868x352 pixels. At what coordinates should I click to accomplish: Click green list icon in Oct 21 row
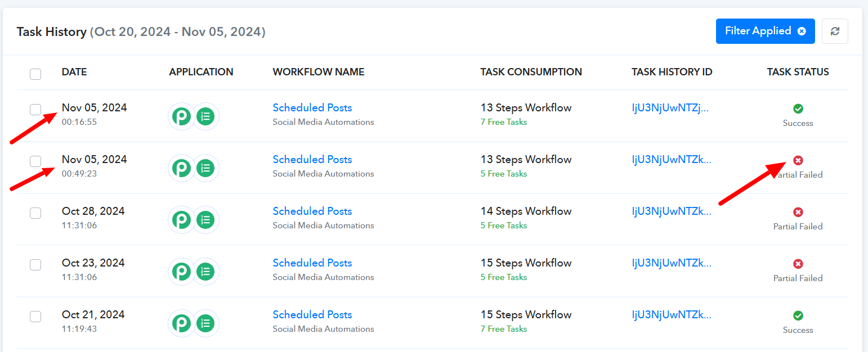coord(205,323)
